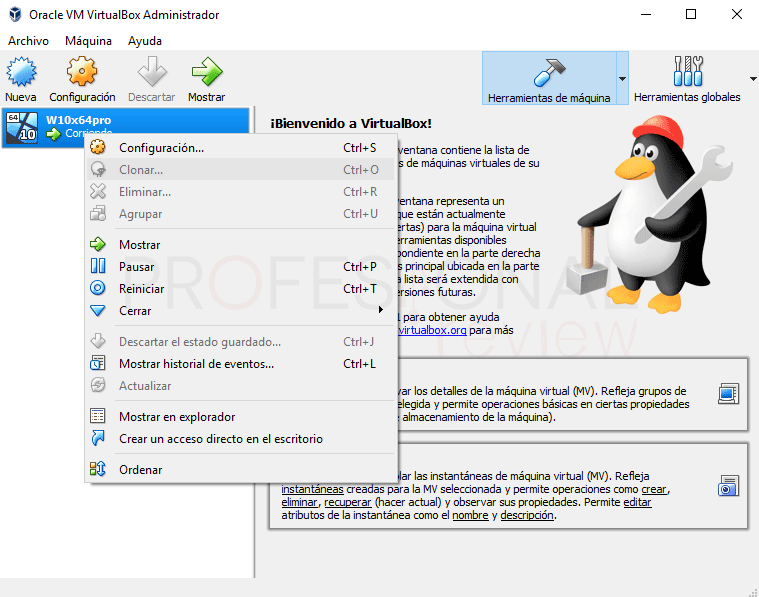Screen dimensions: 759x597
Task: Follow the 'instantáneas' hyperlink
Action: pos(312,489)
